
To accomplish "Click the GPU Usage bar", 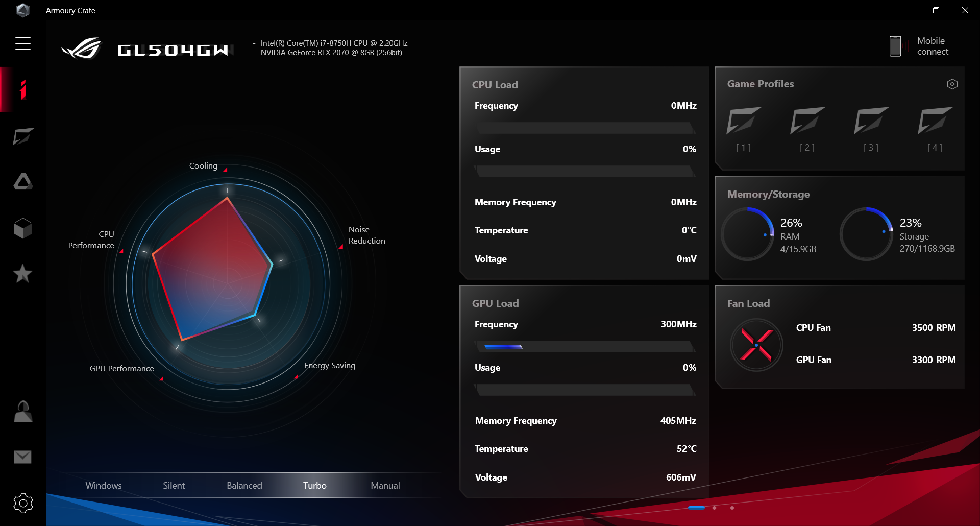I will coord(584,390).
